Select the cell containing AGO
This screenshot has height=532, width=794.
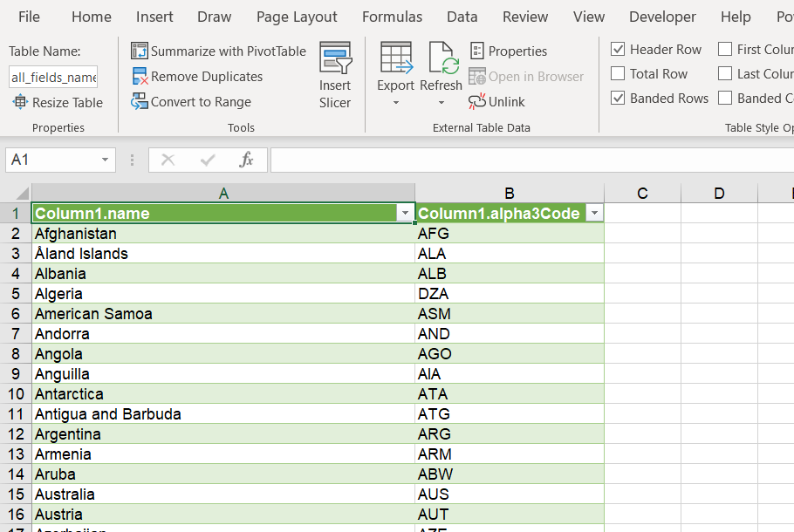click(510, 354)
